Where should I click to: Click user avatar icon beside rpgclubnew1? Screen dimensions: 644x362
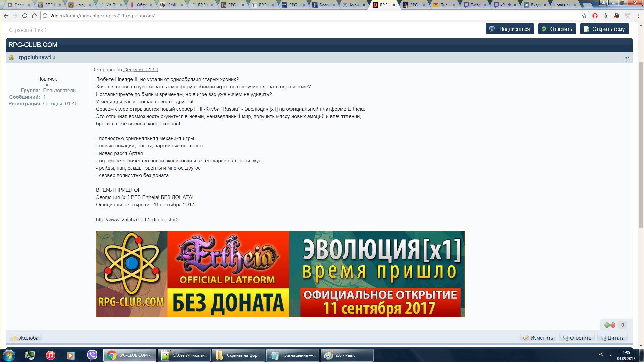[11, 57]
